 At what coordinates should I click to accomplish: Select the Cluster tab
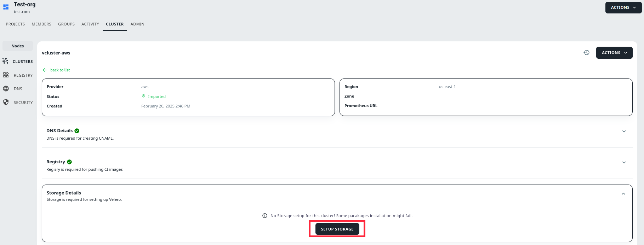coord(115,24)
